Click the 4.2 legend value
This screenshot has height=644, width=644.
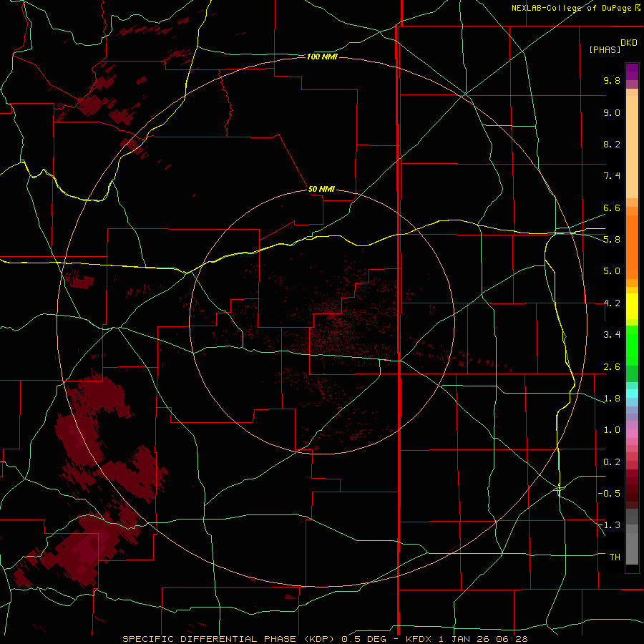click(612, 303)
